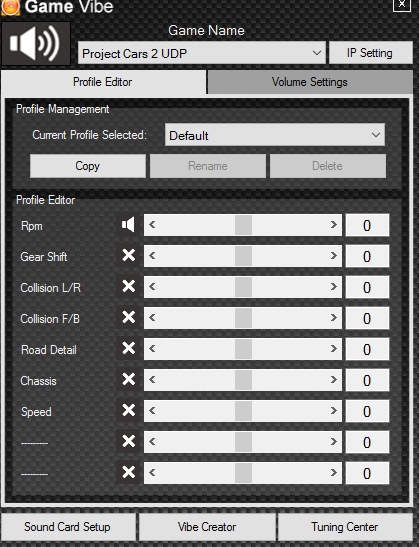Open the Tuning Center
The image size is (419, 547).
click(345, 527)
